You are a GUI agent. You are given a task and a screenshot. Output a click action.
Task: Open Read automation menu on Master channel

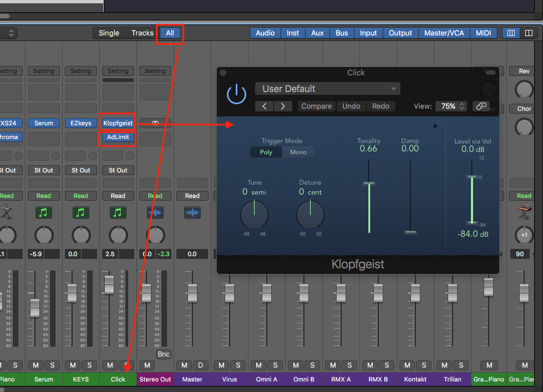coord(192,196)
